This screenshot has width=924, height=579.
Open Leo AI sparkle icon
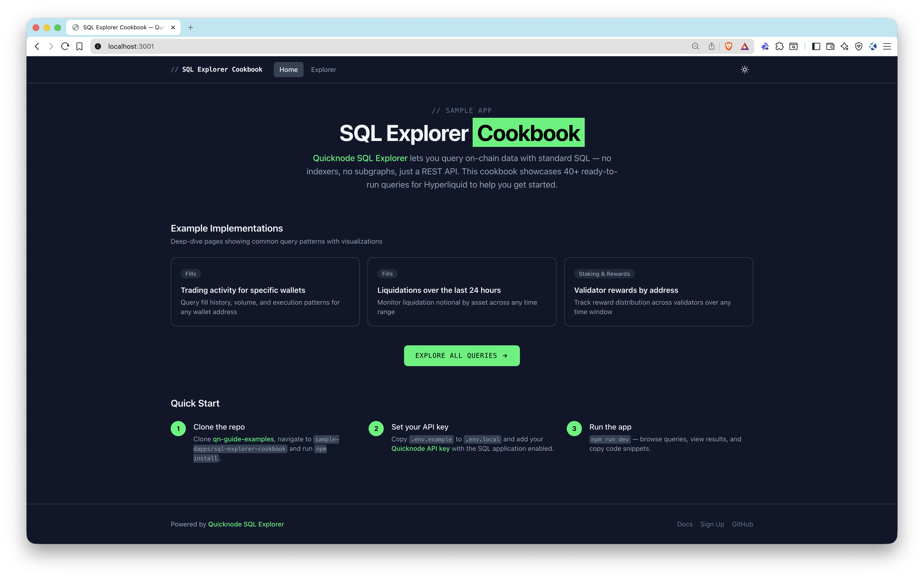(845, 46)
